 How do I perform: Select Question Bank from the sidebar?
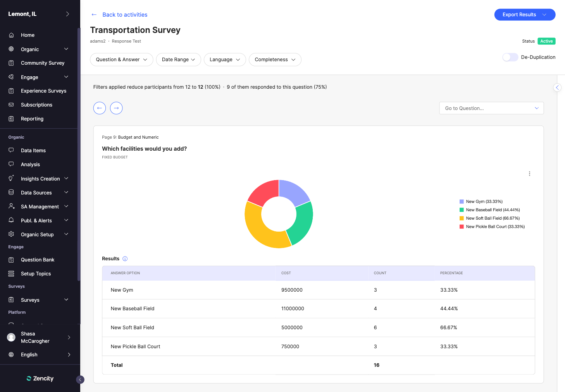pos(37,260)
